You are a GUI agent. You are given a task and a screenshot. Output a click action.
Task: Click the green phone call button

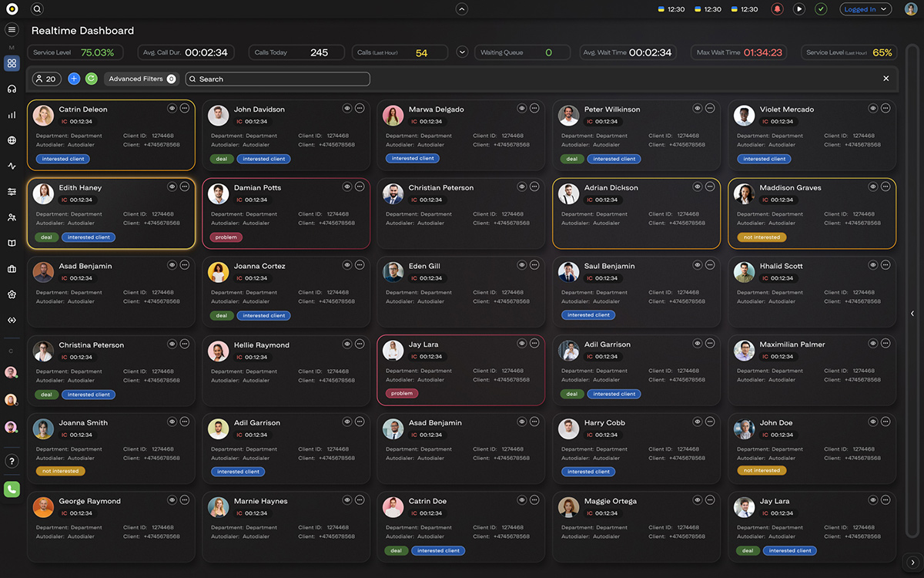click(12, 489)
